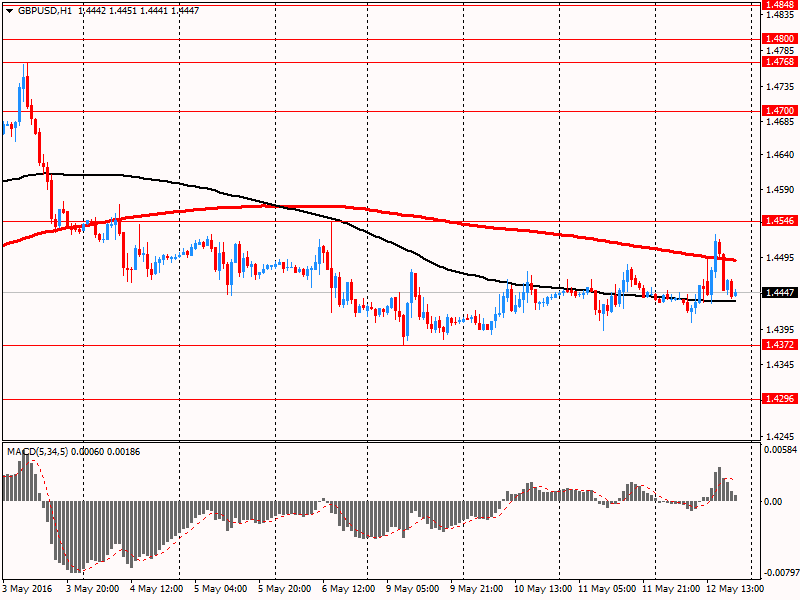Select the 1.4768 red price level label

pyautogui.click(x=780, y=62)
